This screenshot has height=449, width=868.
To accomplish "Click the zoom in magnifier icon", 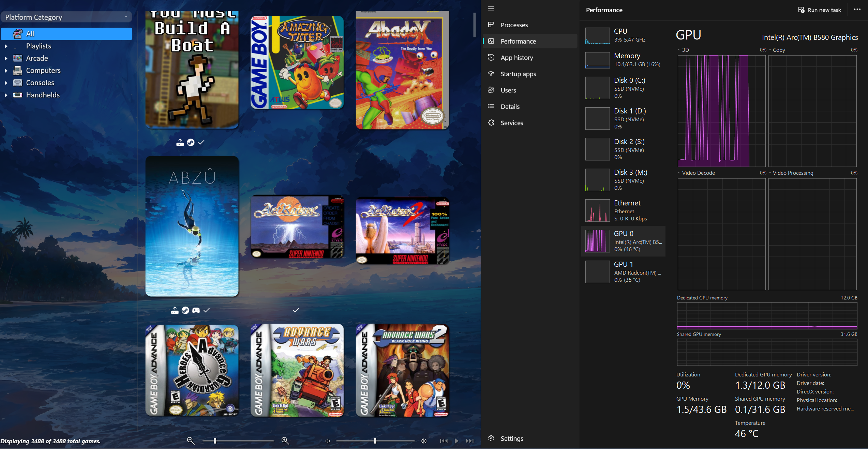I will pyautogui.click(x=285, y=441).
